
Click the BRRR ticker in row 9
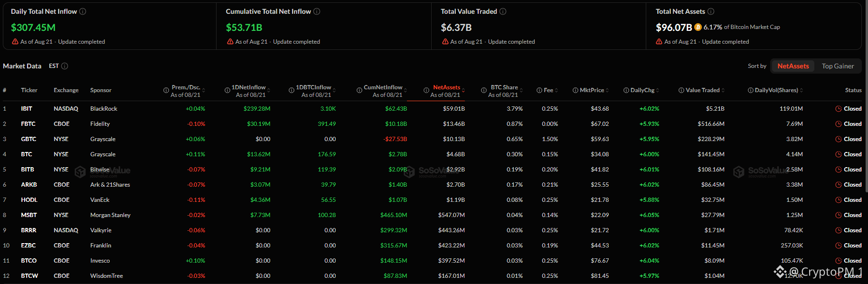tap(28, 230)
